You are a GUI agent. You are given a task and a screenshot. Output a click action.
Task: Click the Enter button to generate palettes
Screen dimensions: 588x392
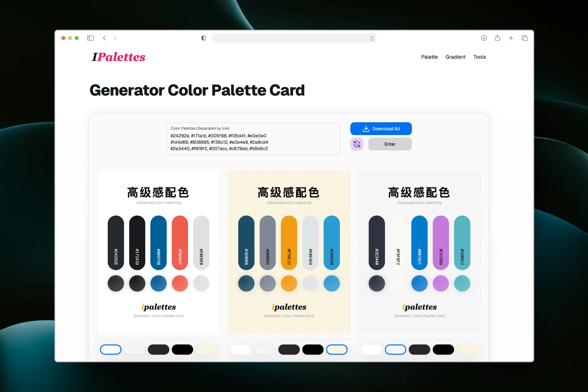[389, 144]
